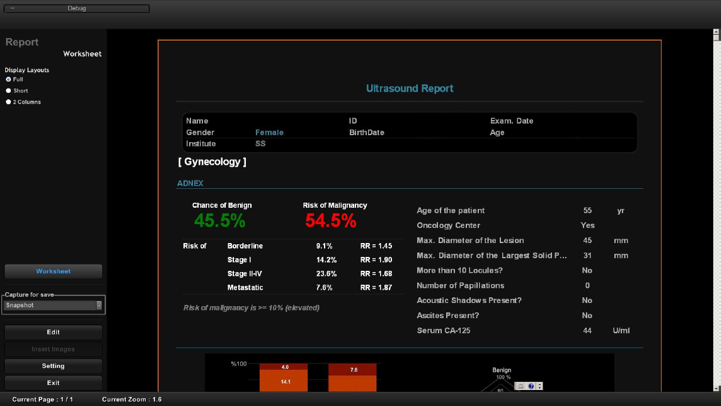The width and height of the screenshot is (721, 406).
Task: Click the BirthDate field label
Action: point(366,132)
